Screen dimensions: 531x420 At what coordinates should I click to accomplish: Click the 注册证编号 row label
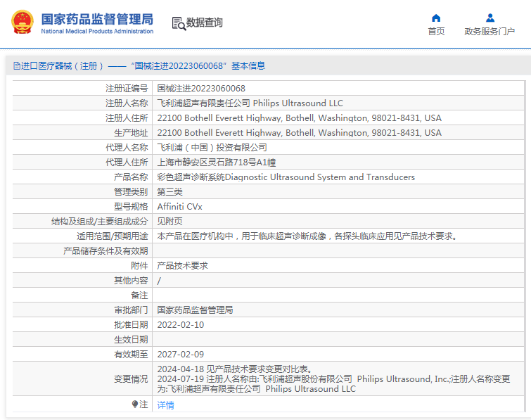click(127, 89)
